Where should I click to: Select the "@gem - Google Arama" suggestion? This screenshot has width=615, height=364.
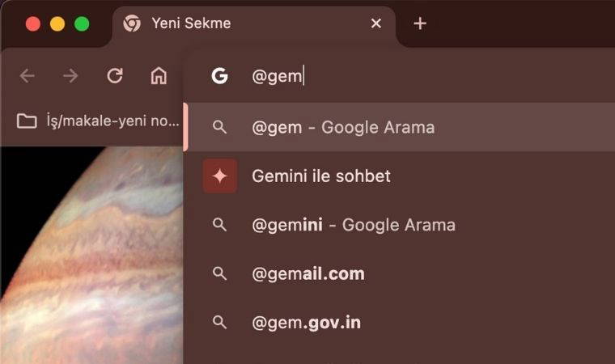[x=343, y=127]
